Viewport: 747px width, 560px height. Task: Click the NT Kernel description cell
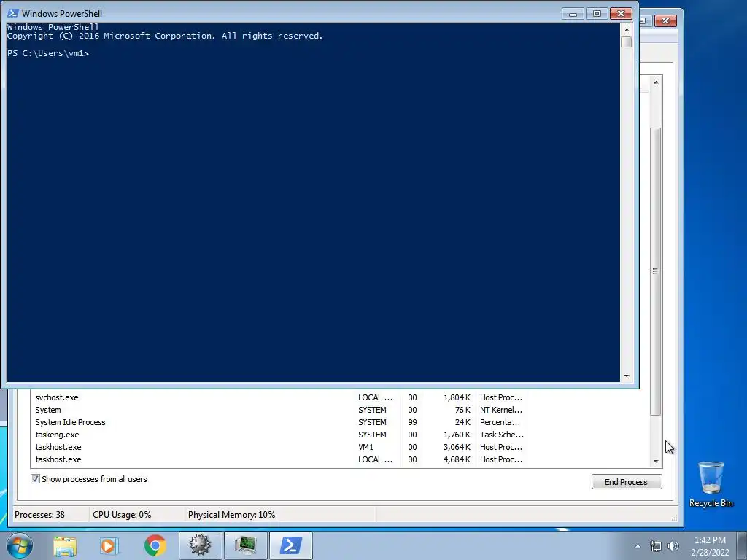(x=501, y=410)
